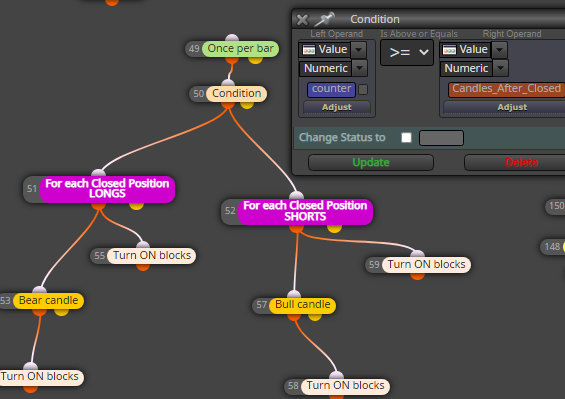Click block number 148 at right edge

point(552,247)
